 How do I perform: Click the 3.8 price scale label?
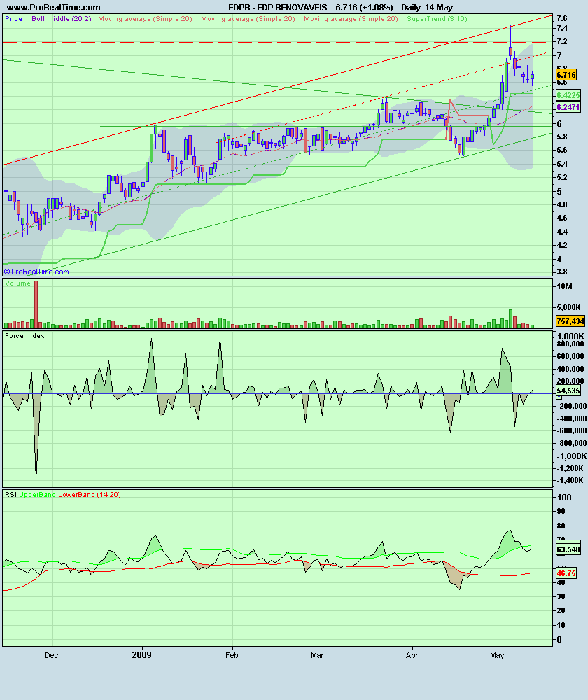point(562,272)
